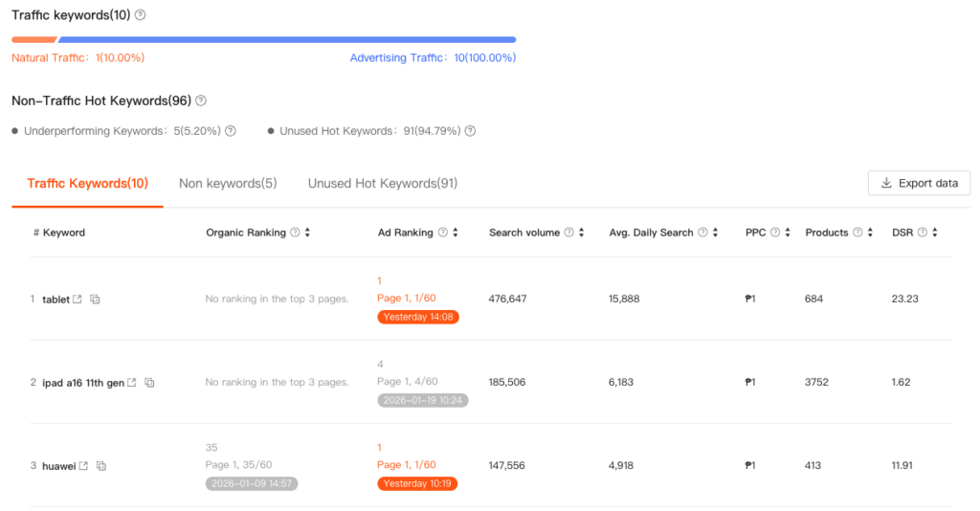Screen dimensions: 980x511
Task: Click the orange Yesterday 14:08 badge
Action: 418,317
